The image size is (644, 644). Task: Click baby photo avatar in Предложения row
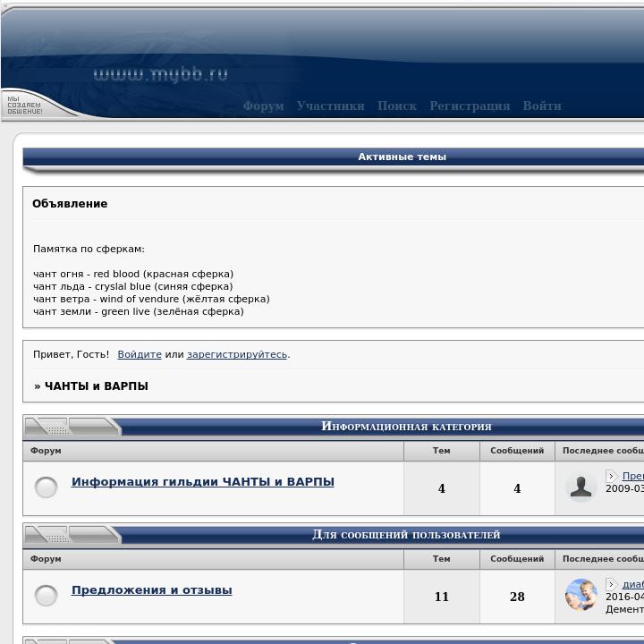tap(580, 595)
